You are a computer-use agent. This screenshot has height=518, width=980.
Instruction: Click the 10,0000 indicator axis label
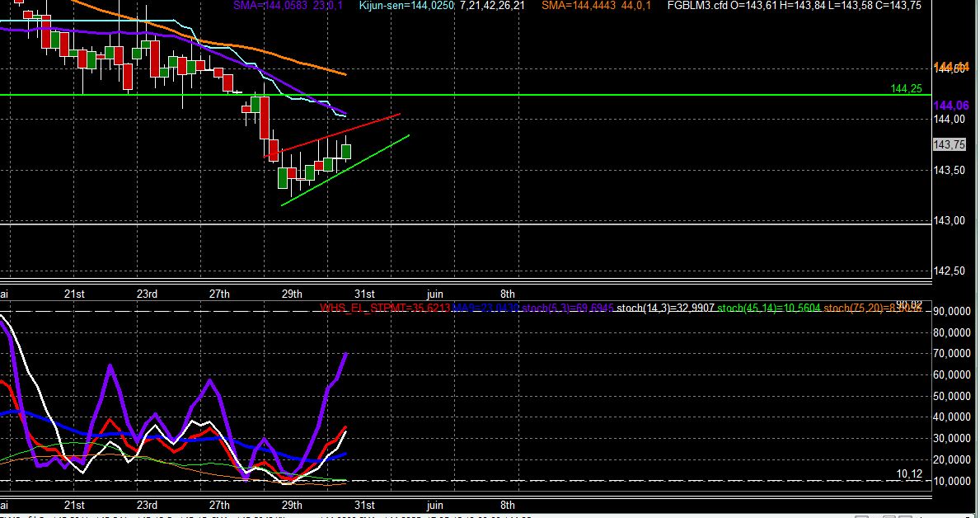[x=953, y=481]
